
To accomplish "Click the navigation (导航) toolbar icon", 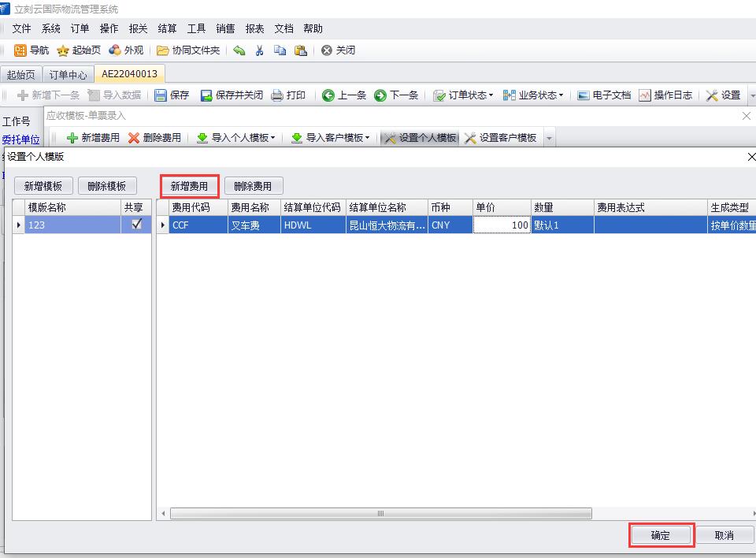I will pos(21,50).
